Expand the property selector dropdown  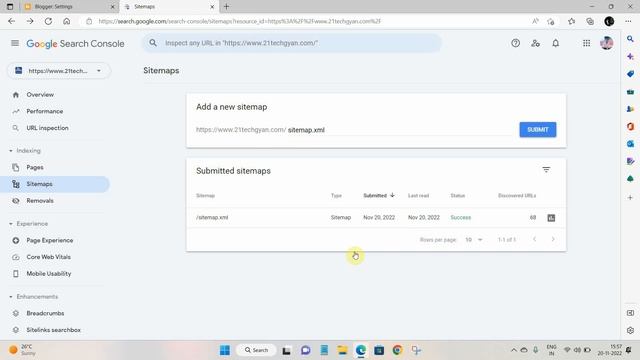pos(59,71)
